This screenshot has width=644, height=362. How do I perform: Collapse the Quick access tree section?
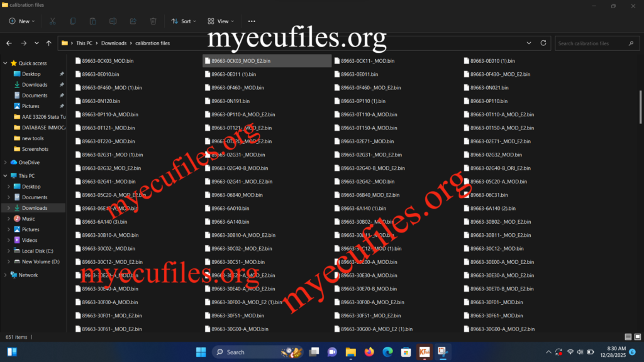pos(5,63)
